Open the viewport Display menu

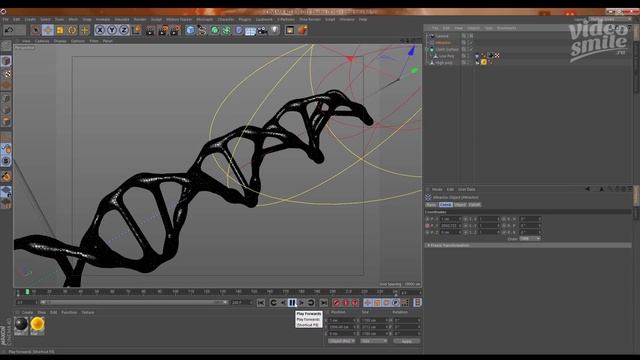[x=60, y=41]
